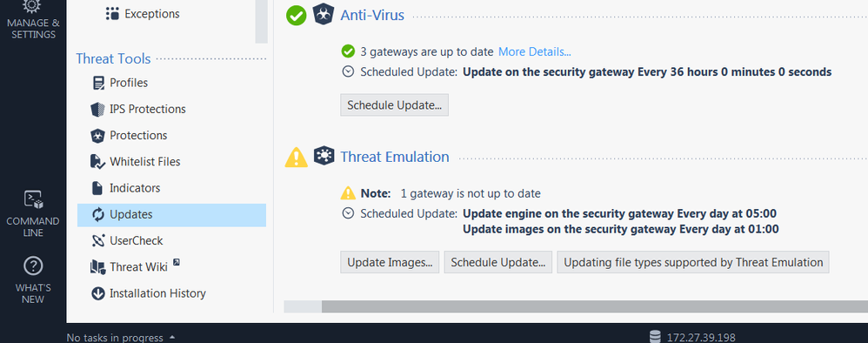Expand the tasks in progress arrow
The width and height of the screenshot is (868, 343).
point(172,337)
